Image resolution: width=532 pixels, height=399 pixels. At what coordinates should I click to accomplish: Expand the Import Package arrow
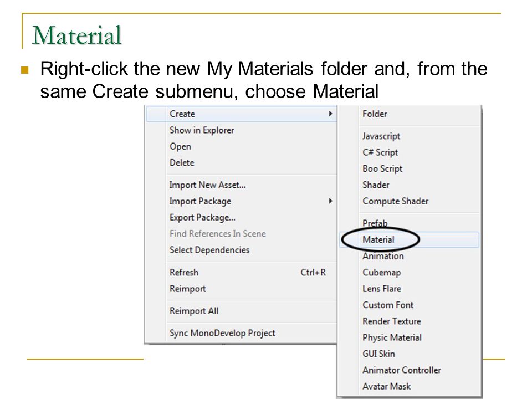[330, 201]
